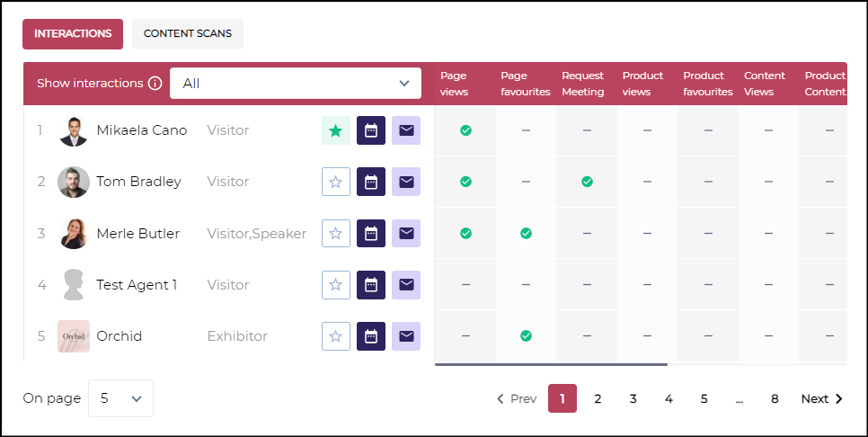Switch to the Content Scans tab
This screenshot has height=437, width=868.
[188, 34]
